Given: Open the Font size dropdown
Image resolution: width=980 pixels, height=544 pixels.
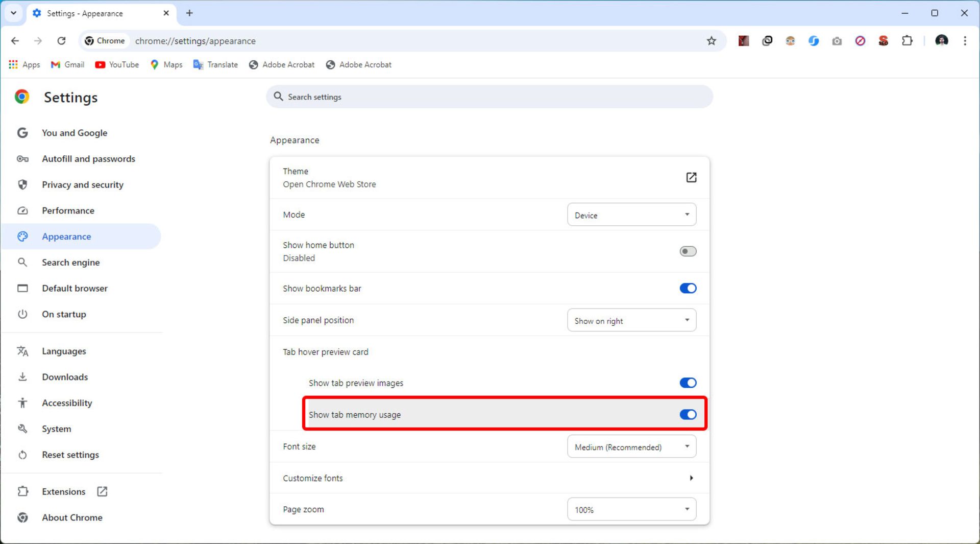Looking at the screenshot, I should coord(631,447).
